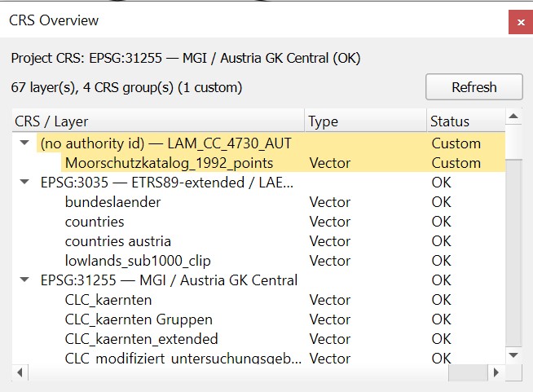The width and height of the screenshot is (533, 392).
Task: Select the EPSG:3035 — ETRS89-extended group row
Action: pyautogui.click(x=258, y=183)
